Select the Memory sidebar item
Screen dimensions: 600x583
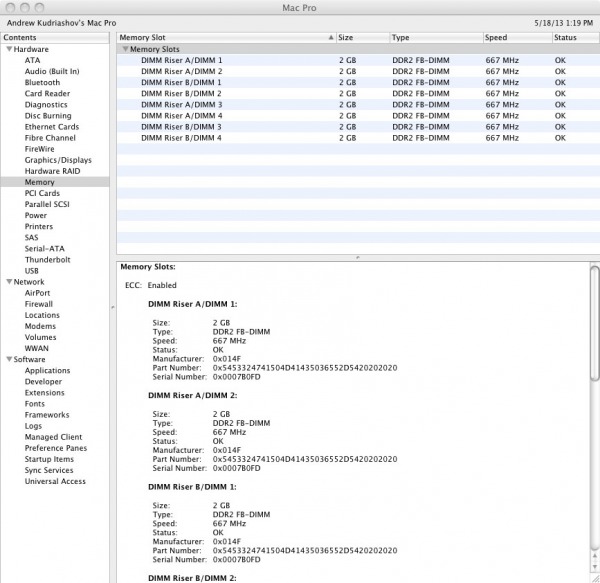pyautogui.click(x=55, y=182)
